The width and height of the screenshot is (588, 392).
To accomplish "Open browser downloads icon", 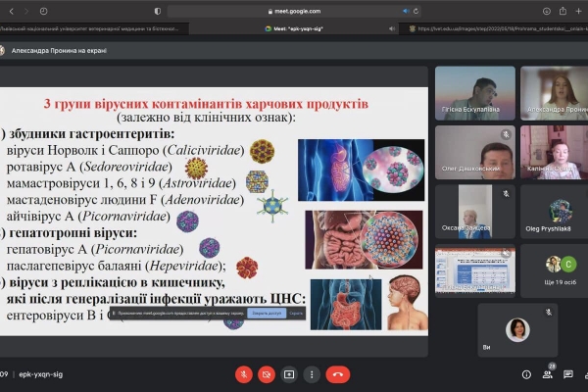I will [547, 11].
